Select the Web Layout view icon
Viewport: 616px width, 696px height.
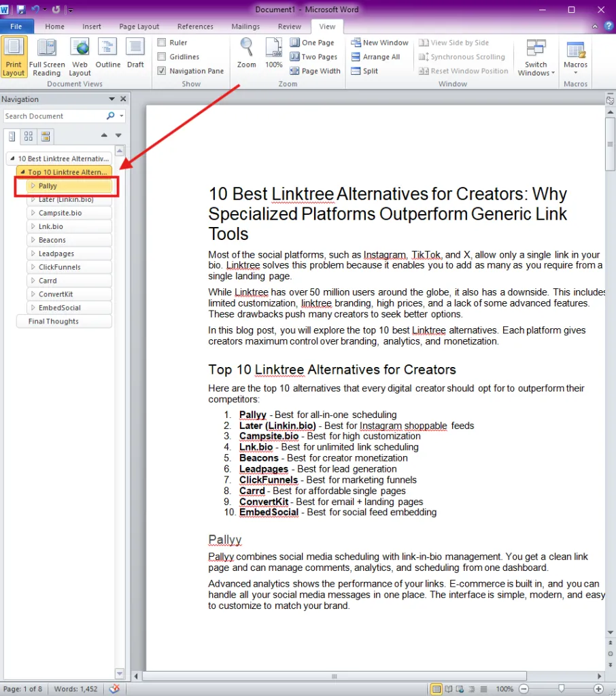(80, 57)
